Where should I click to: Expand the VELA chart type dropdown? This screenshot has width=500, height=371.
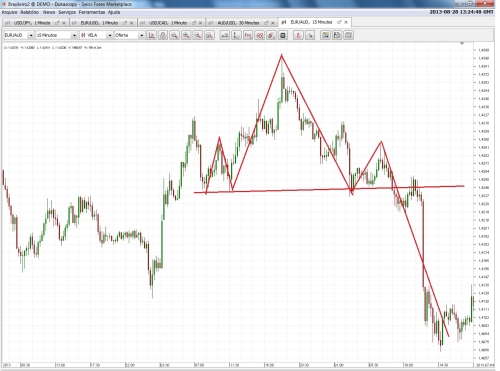pyautogui.click(x=109, y=35)
